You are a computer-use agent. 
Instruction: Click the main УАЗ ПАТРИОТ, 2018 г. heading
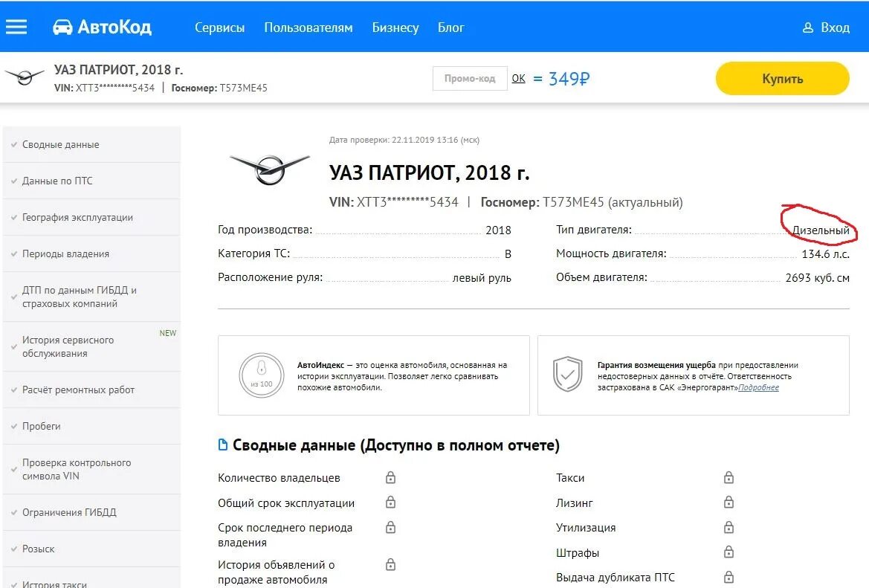click(x=430, y=172)
